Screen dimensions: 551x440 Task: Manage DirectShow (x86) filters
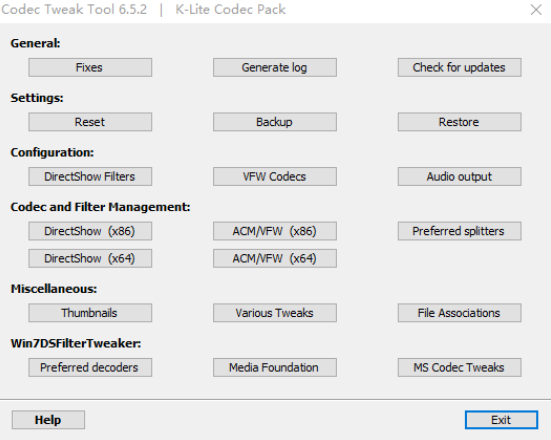coord(90,231)
